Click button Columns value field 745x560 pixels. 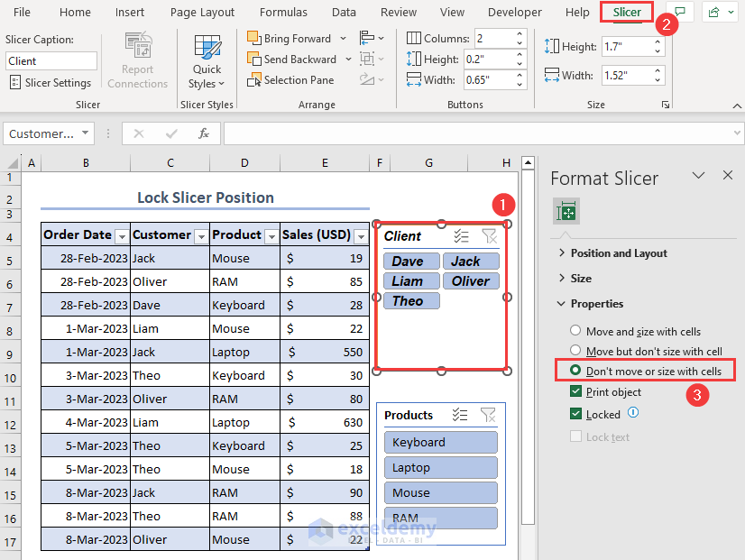(x=493, y=39)
